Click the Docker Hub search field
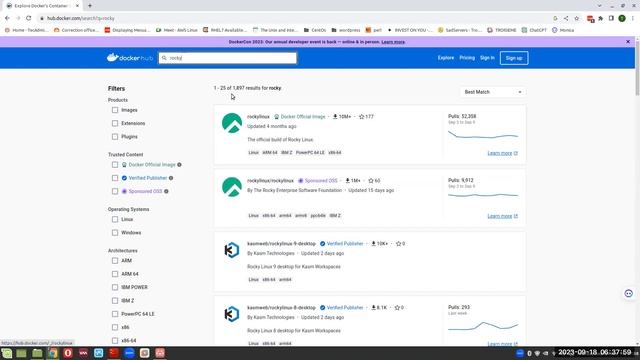640x360 pixels. 228,58
